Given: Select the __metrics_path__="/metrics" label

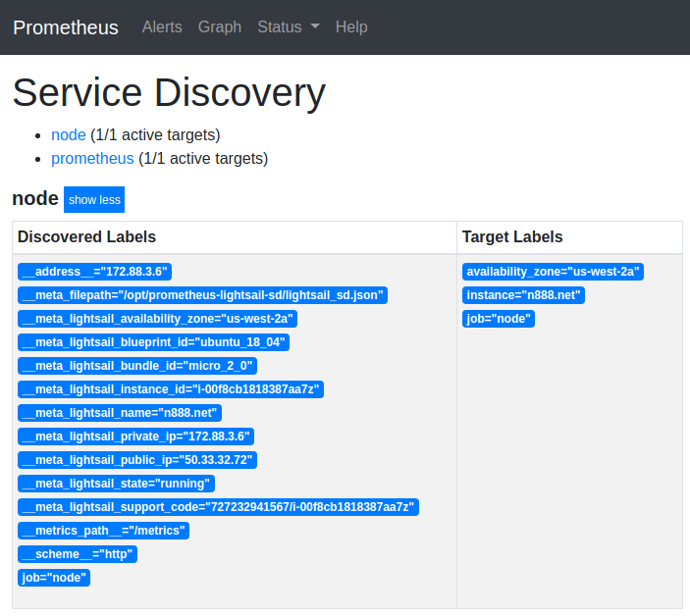Looking at the screenshot, I should pyautogui.click(x=103, y=531).
